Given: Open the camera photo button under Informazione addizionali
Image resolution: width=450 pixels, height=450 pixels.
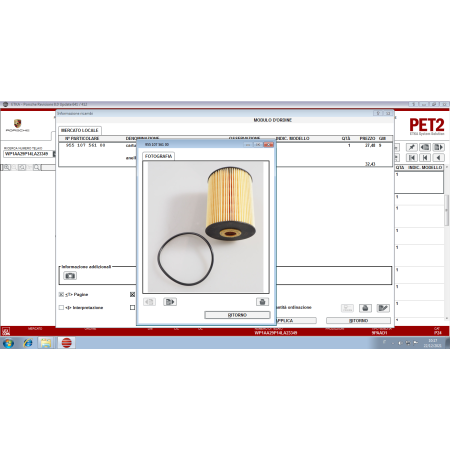Looking at the screenshot, I should (x=70, y=276).
